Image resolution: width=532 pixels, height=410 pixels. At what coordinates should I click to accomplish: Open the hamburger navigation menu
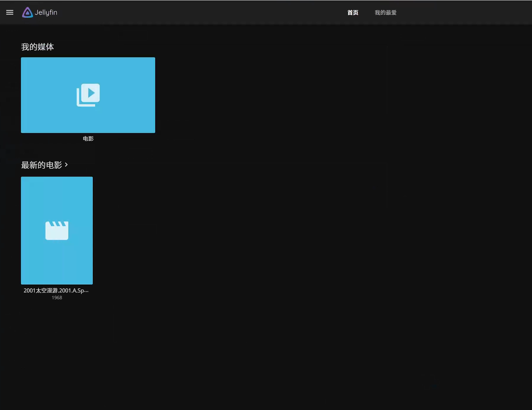tap(10, 12)
